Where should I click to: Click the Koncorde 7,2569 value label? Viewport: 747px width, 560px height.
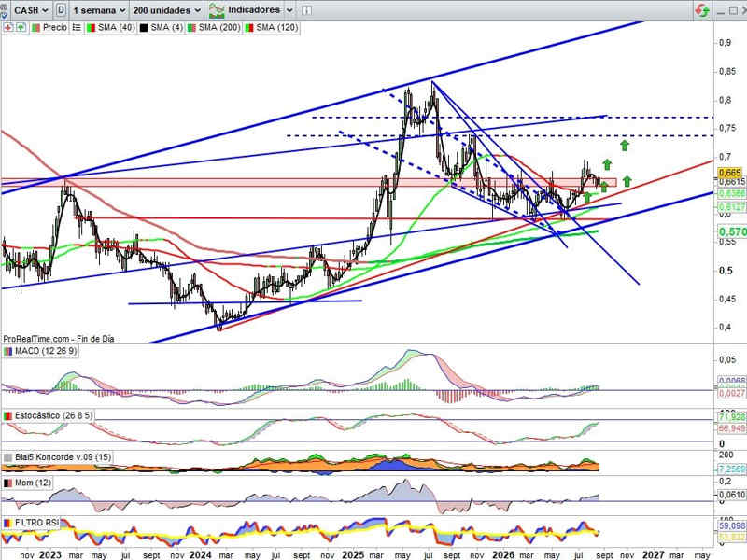[x=732, y=469]
